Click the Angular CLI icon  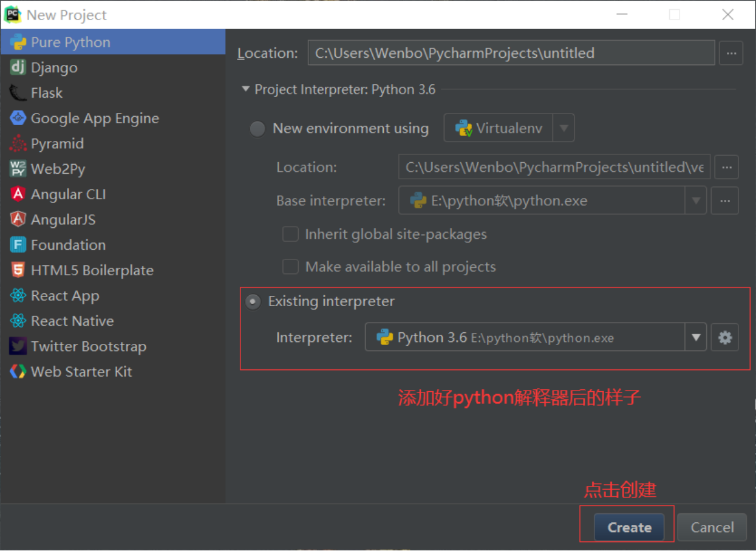pos(18,194)
